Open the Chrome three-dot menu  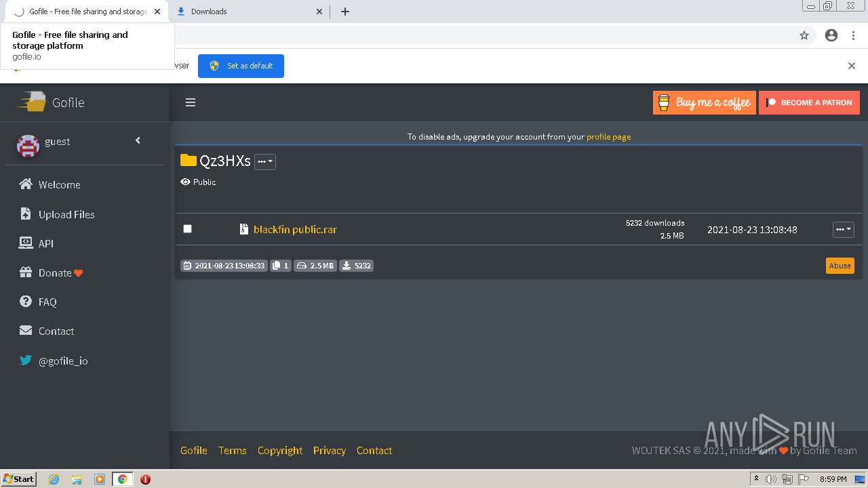(x=852, y=35)
